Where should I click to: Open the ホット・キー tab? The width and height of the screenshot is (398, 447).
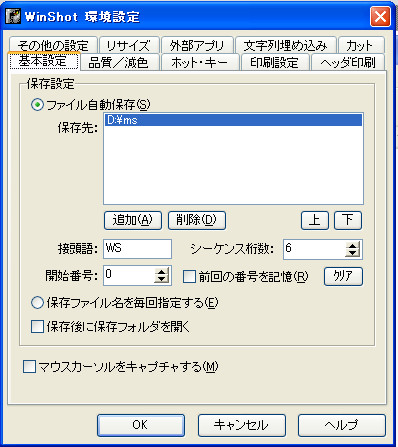point(200,62)
